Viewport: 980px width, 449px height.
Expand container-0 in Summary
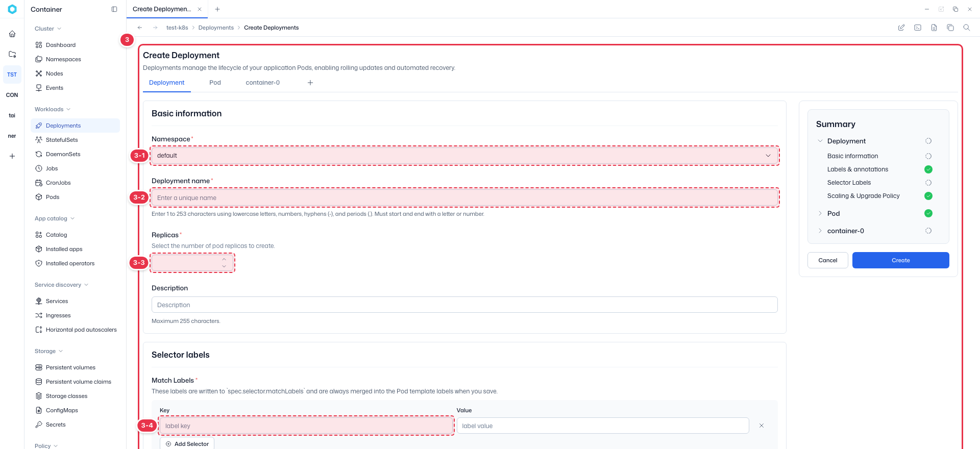[x=820, y=231]
